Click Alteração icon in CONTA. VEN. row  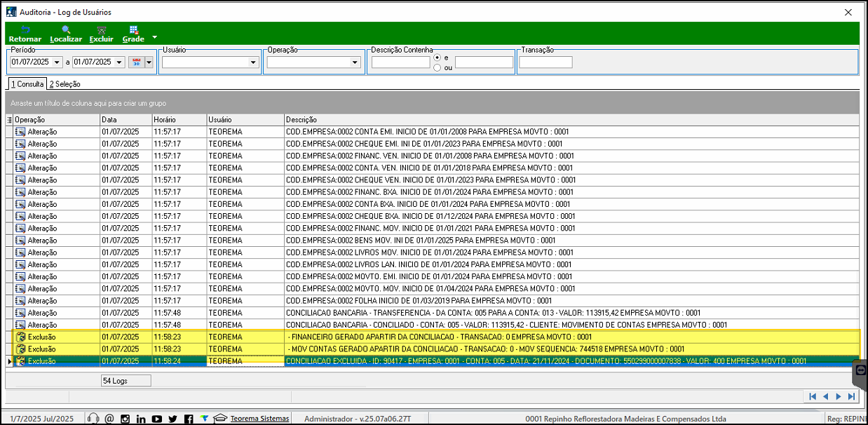[20, 168]
